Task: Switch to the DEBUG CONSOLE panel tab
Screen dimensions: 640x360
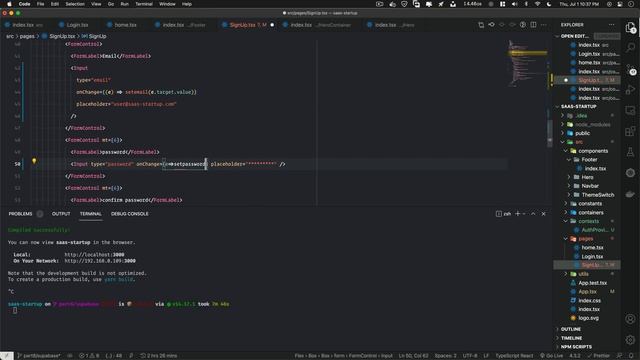Action: coord(129,214)
